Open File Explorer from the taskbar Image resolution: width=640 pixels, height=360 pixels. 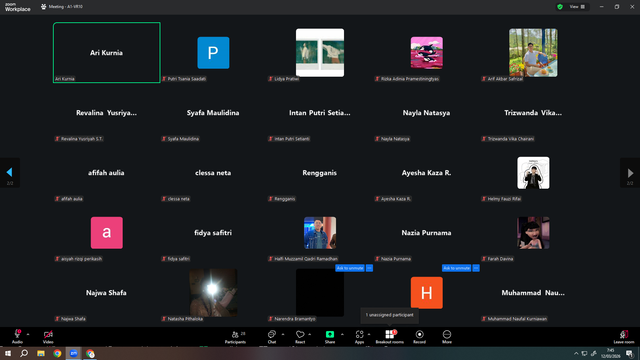41,353
